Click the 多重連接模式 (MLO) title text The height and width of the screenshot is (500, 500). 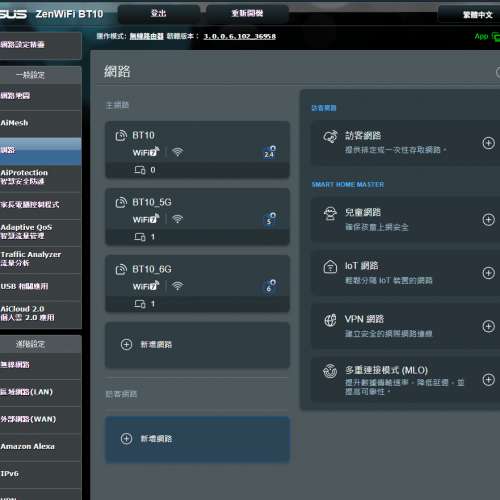tap(386, 370)
